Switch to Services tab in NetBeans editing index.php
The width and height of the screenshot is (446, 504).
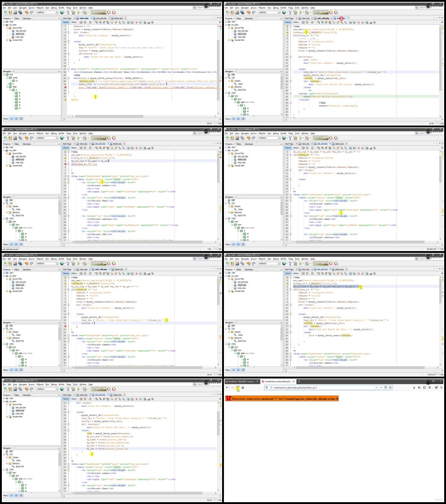(27, 18)
